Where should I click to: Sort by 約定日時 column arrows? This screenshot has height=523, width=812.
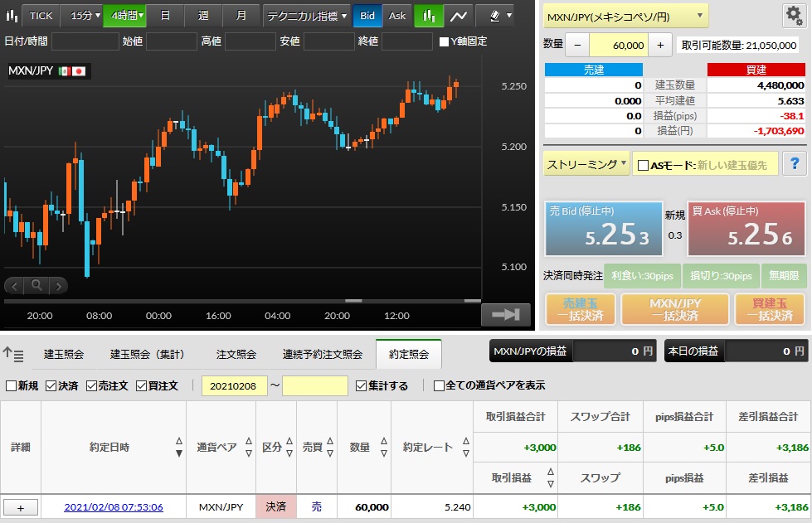click(178, 447)
